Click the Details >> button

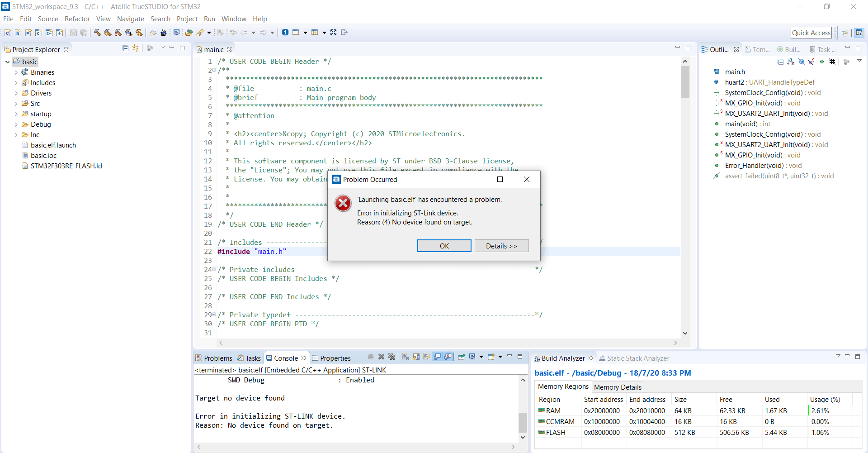click(x=501, y=246)
